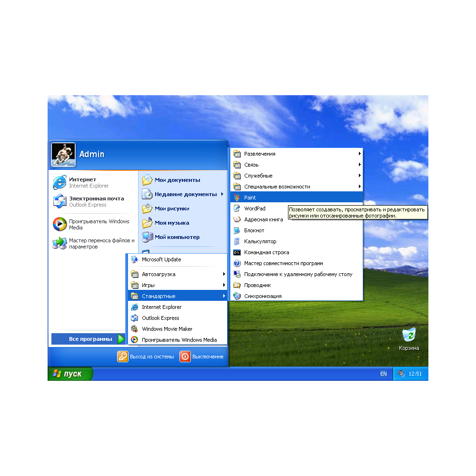Click the EN language indicator

383,374
